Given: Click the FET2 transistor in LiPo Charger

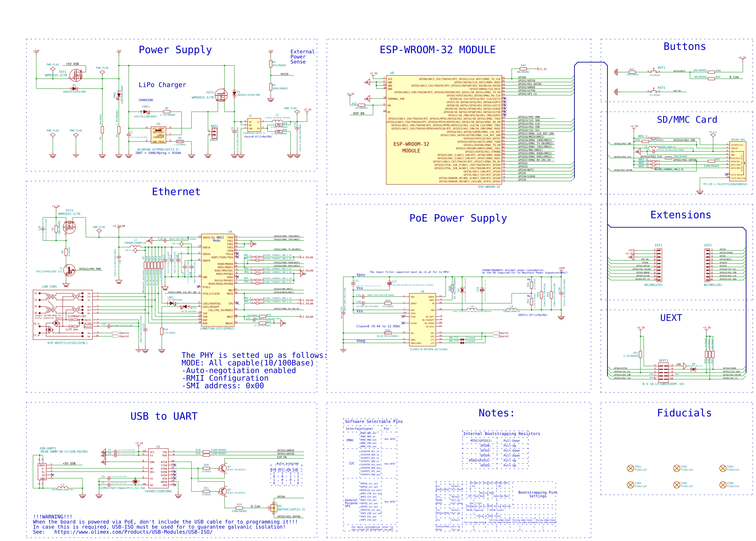Looking at the screenshot, I should coord(221,95).
